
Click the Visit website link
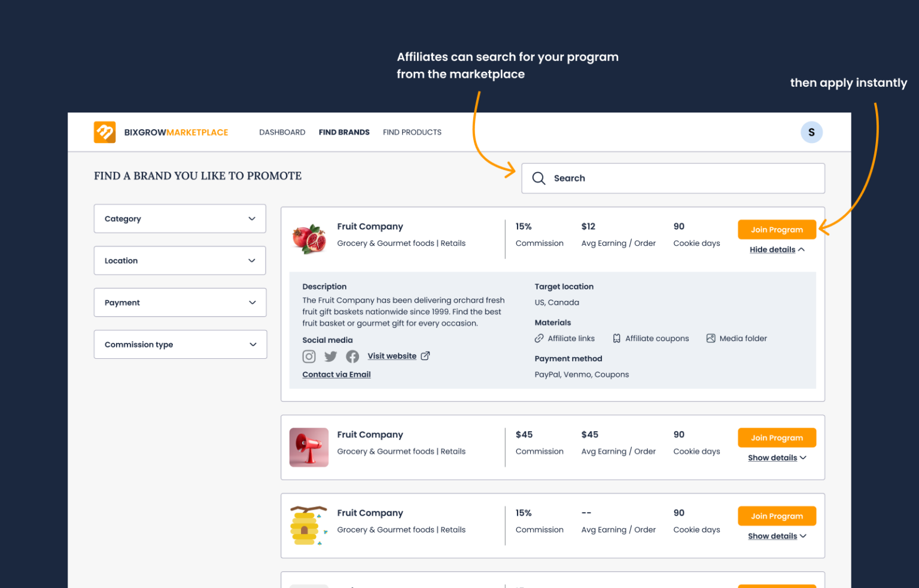click(392, 355)
